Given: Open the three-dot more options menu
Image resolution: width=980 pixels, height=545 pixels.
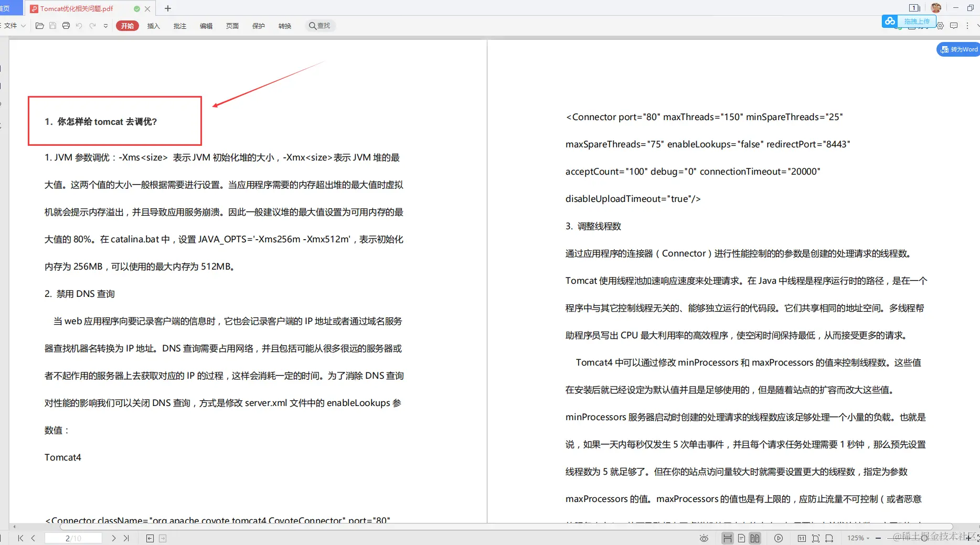Looking at the screenshot, I should click(967, 26).
